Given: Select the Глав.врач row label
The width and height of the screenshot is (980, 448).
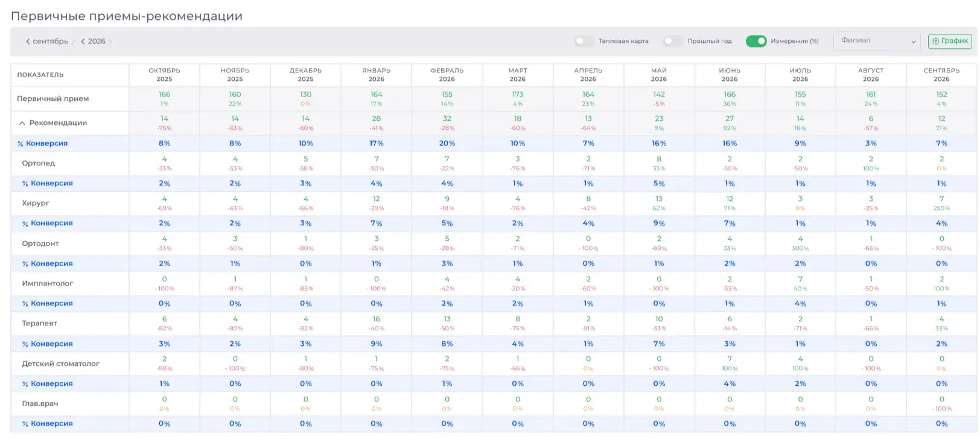Looking at the screenshot, I should [40, 404].
